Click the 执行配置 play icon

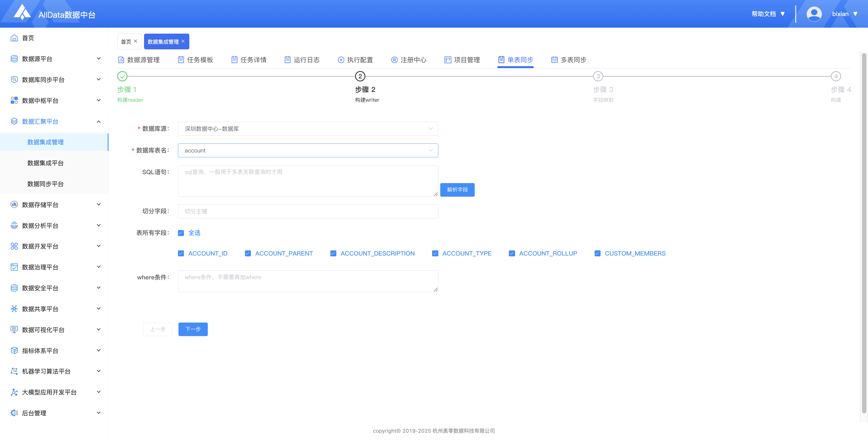[341, 60]
